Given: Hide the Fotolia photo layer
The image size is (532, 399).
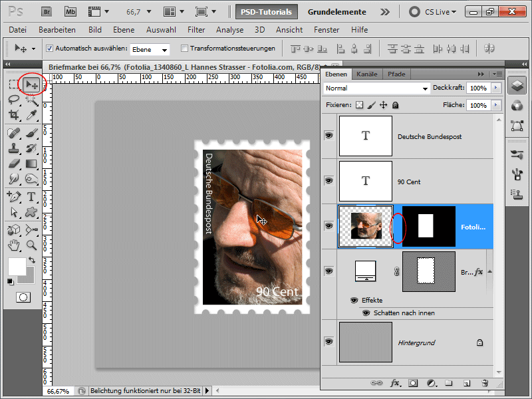Looking at the screenshot, I should coord(329,226).
